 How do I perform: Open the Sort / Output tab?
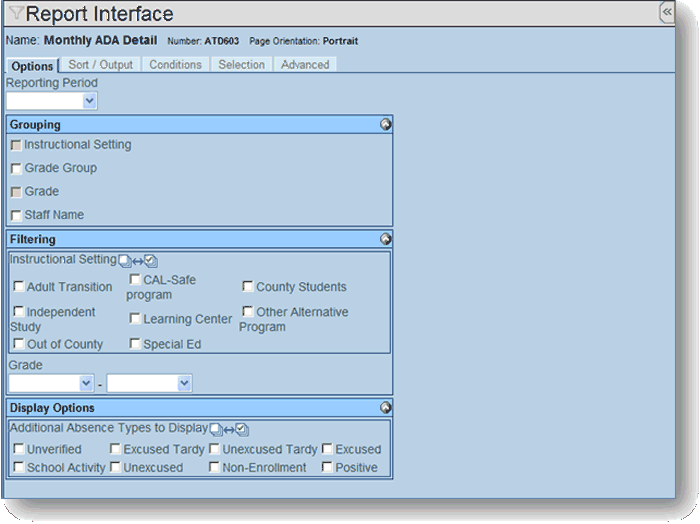coord(101,65)
